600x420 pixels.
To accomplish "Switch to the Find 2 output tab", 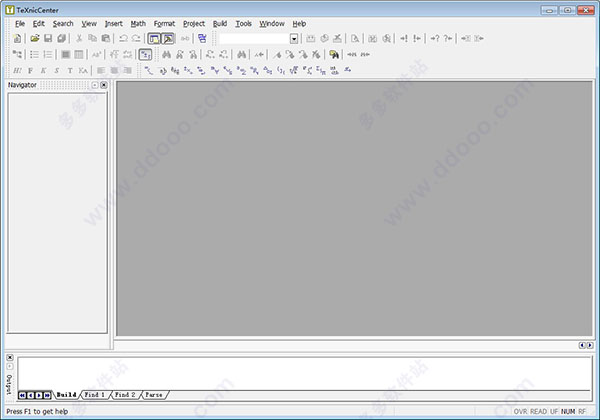I will [125, 395].
